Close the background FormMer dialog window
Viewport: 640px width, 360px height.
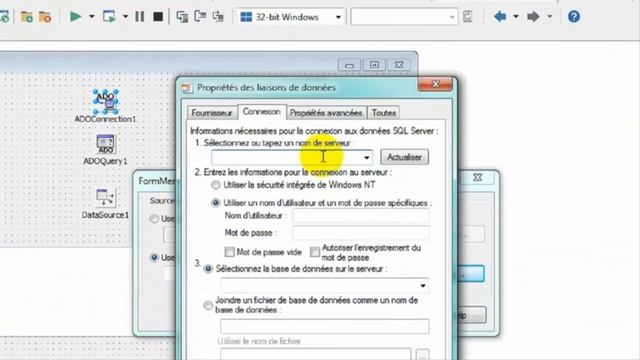point(478,178)
